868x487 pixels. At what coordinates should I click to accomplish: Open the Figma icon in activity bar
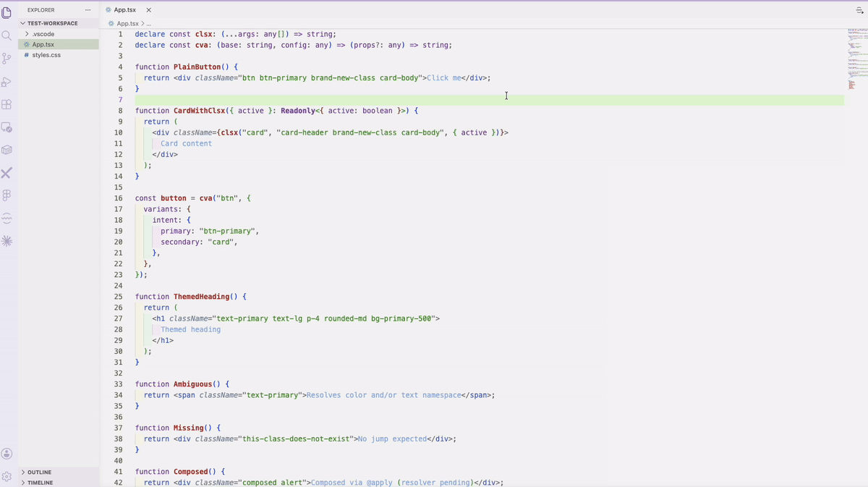(7, 195)
